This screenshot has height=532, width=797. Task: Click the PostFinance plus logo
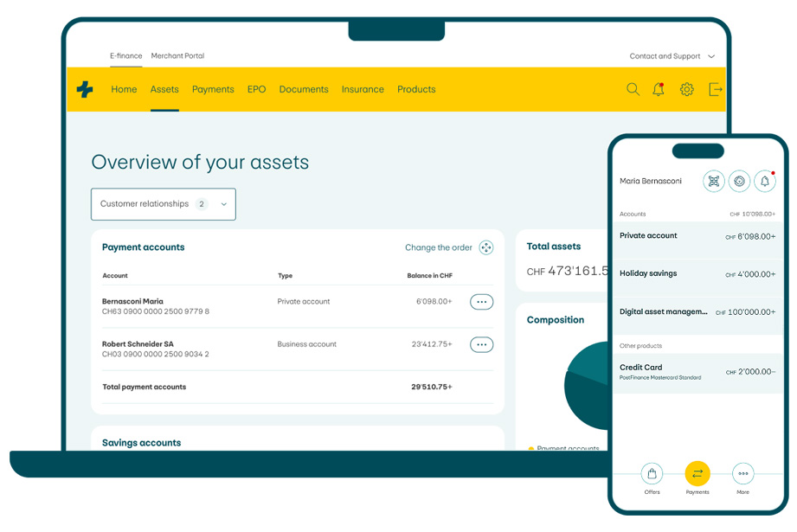pos(85,89)
